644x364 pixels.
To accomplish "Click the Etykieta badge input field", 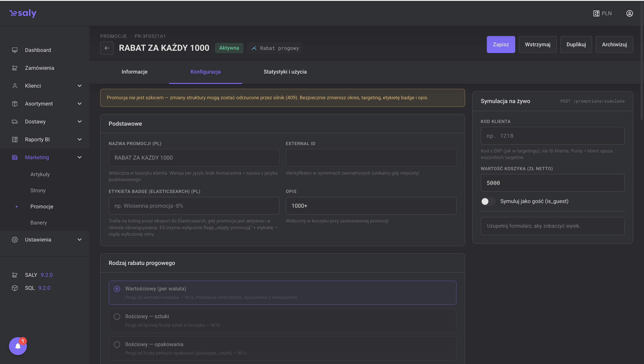I will pos(194,206).
